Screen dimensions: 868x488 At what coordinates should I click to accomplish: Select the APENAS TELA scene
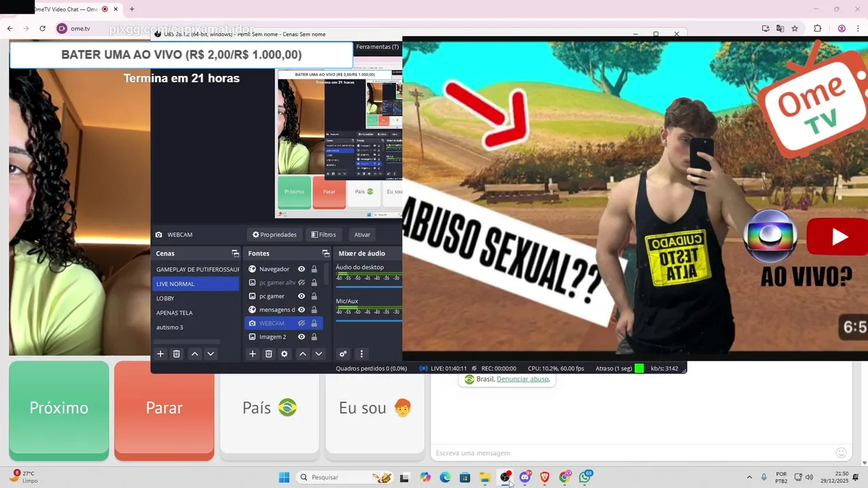click(x=196, y=313)
